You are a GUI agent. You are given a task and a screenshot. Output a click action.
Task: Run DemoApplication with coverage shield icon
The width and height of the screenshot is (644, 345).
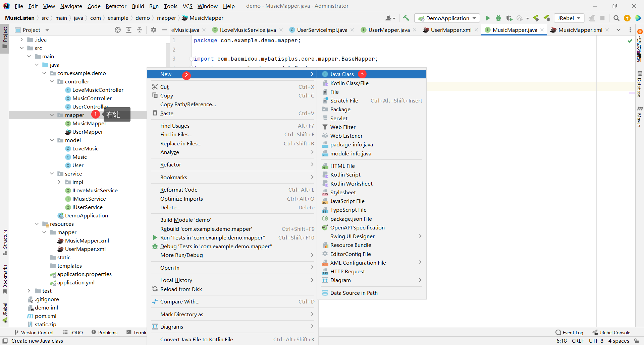tap(509, 18)
